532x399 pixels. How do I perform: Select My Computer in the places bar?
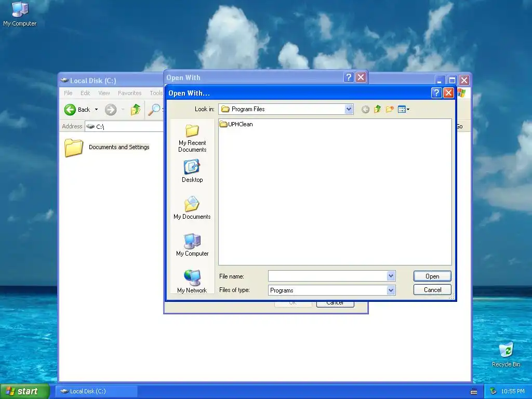(192, 245)
